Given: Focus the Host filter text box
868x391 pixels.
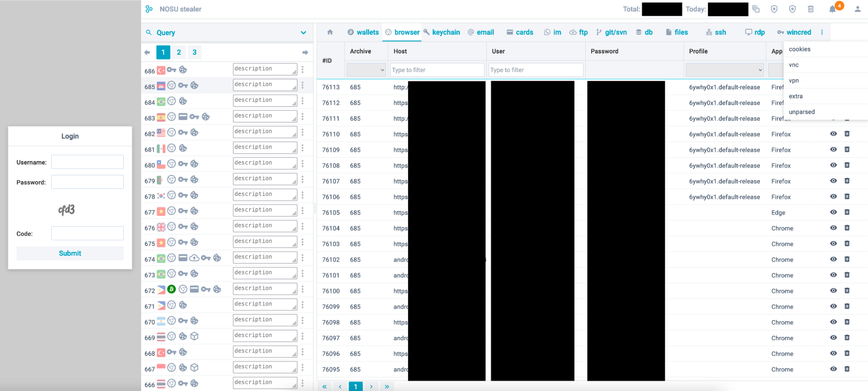Looking at the screenshot, I should (437, 70).
